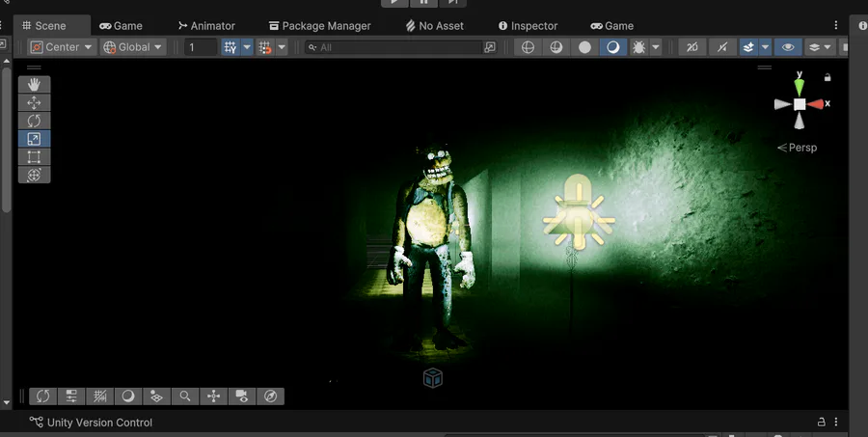Open the Inspector tab

click(x=528, y=25)
